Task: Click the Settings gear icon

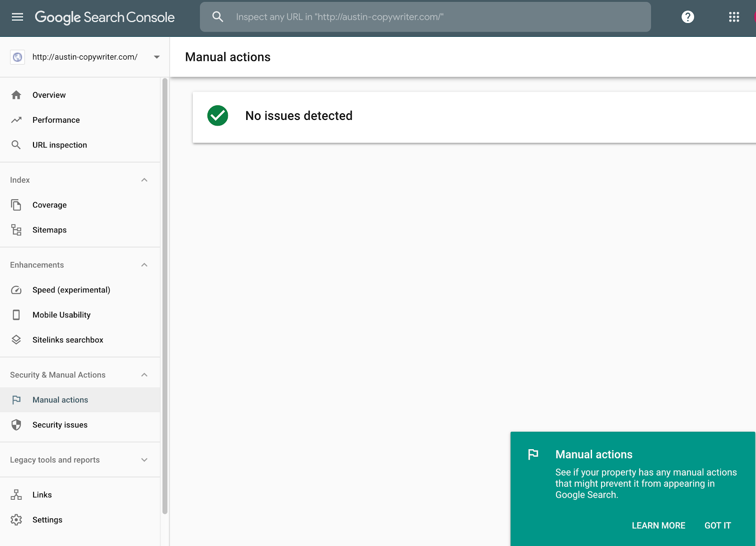Action: click(x=17, y=520)
